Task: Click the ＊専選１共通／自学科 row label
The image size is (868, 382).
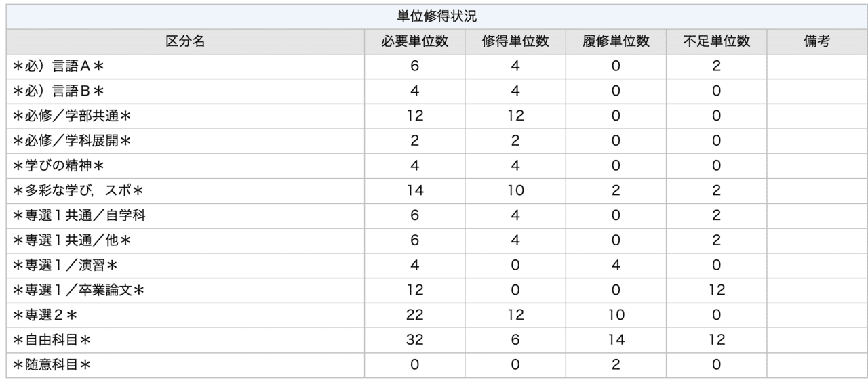Action: (79, 216)
